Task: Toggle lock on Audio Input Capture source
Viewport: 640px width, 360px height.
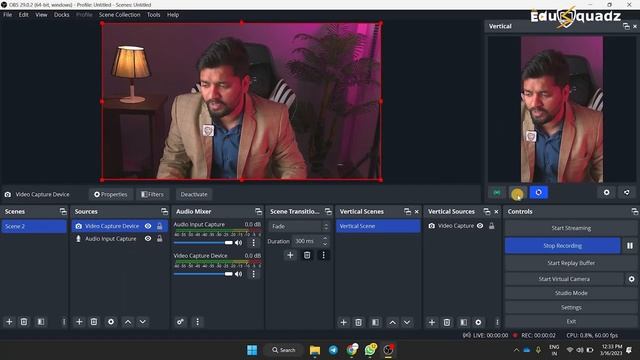Action: tap(160, 238)
